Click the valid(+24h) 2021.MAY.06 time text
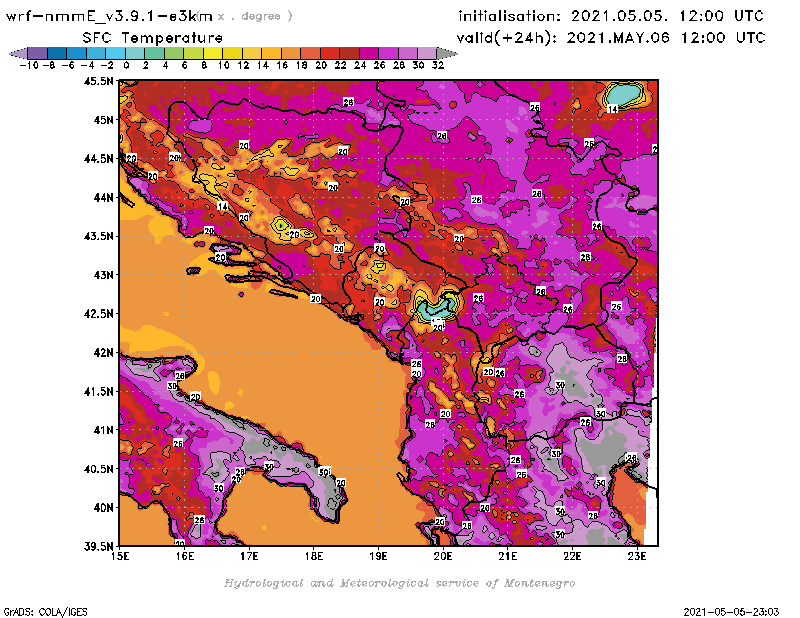 (x=611, y=38)
